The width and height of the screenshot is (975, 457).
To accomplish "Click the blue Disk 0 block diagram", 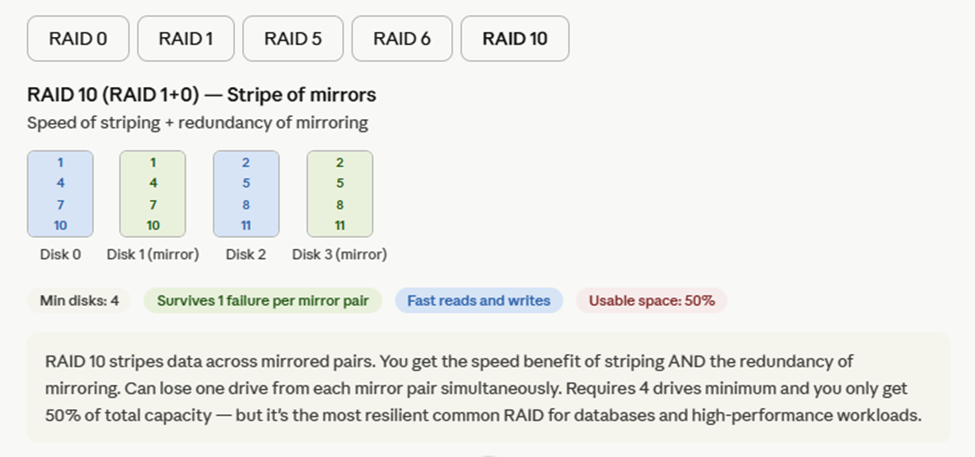I will [60, 194].
